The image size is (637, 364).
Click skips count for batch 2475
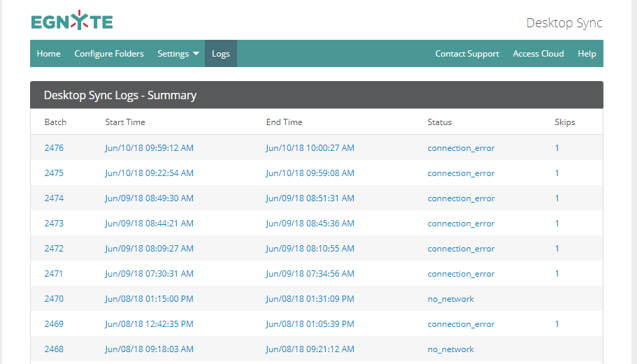[x=557, y=173]
